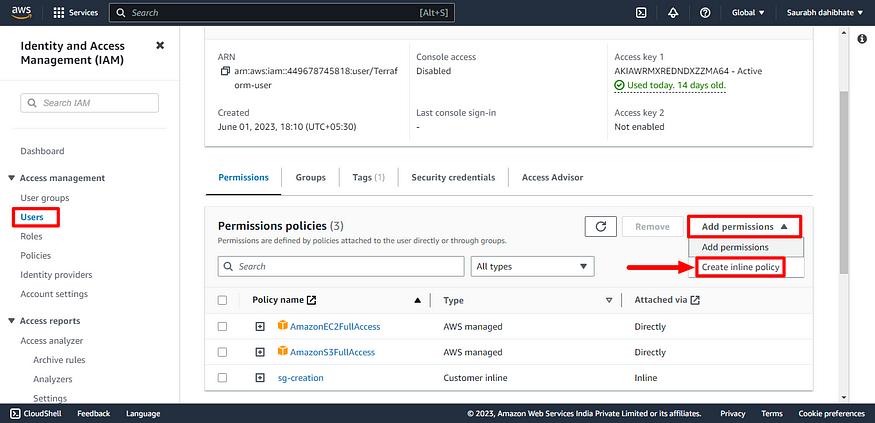
Task: Open Account settings in sidebar
Action: (54, 294)
